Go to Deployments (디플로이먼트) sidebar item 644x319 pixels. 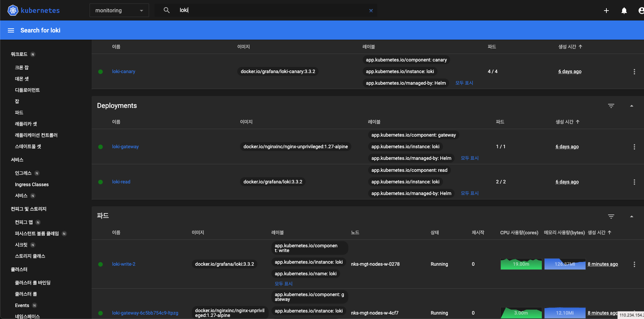pos(27,90)
